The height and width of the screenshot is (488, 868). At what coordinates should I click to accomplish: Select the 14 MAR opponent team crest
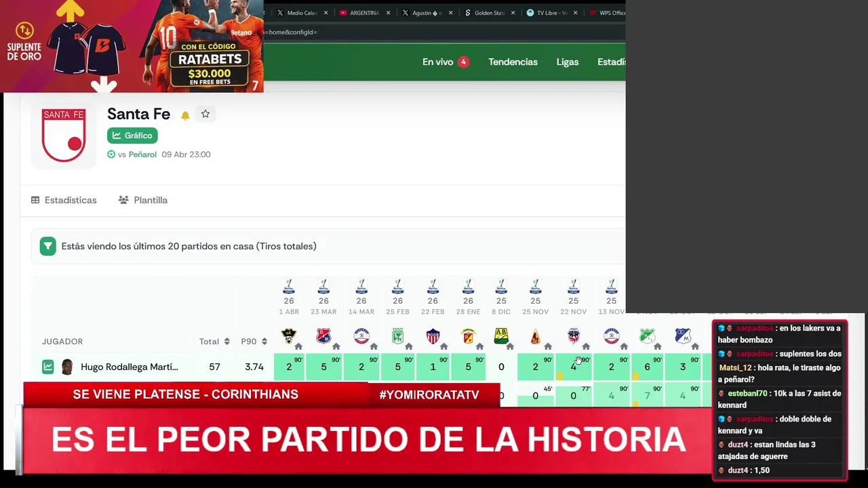pos(361,335)
